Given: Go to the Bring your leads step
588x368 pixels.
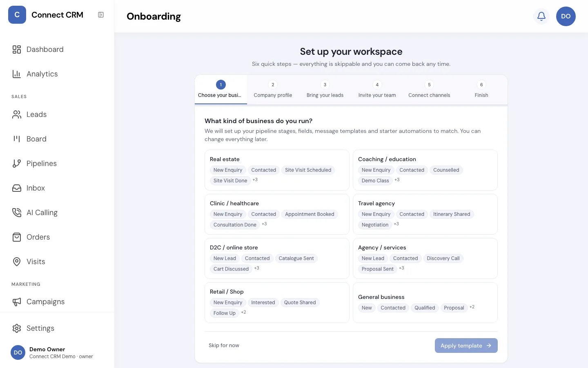Looking at the screenshot, I should [325, 90].
